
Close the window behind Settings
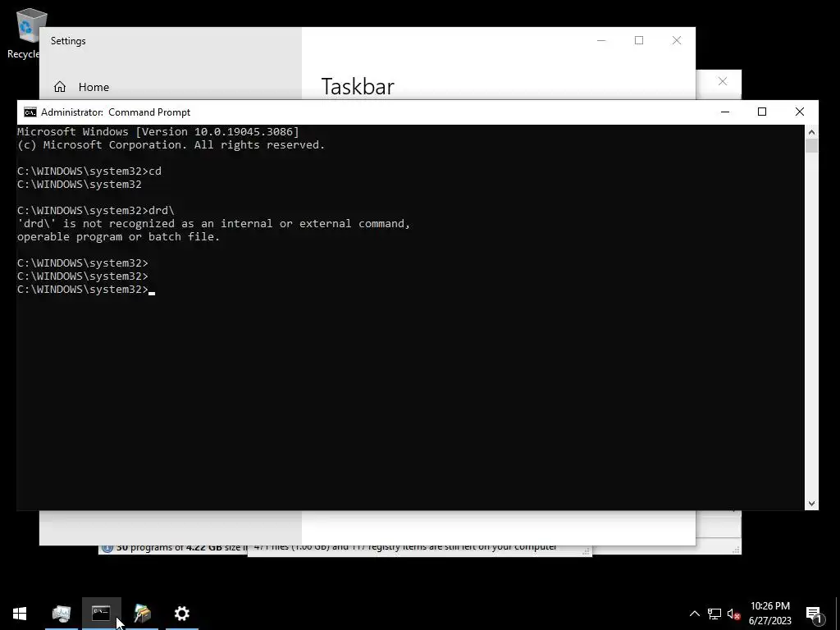[x=723, y=81]
